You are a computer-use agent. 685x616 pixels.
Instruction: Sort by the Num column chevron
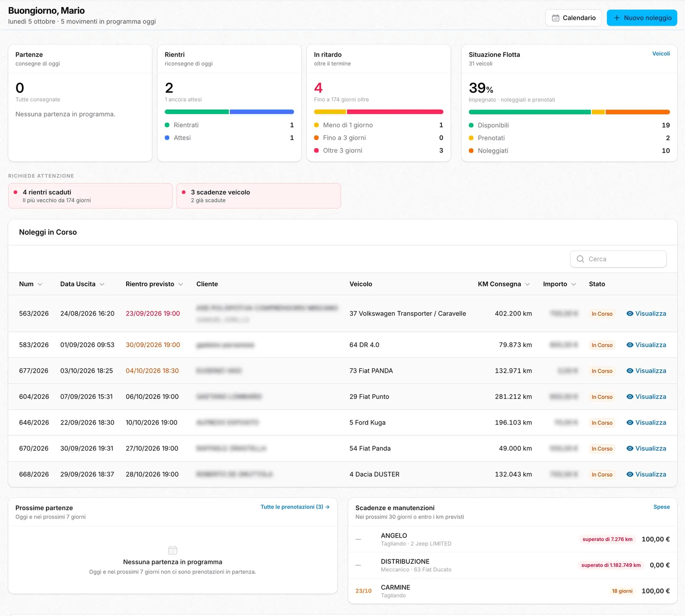(40, 284)
